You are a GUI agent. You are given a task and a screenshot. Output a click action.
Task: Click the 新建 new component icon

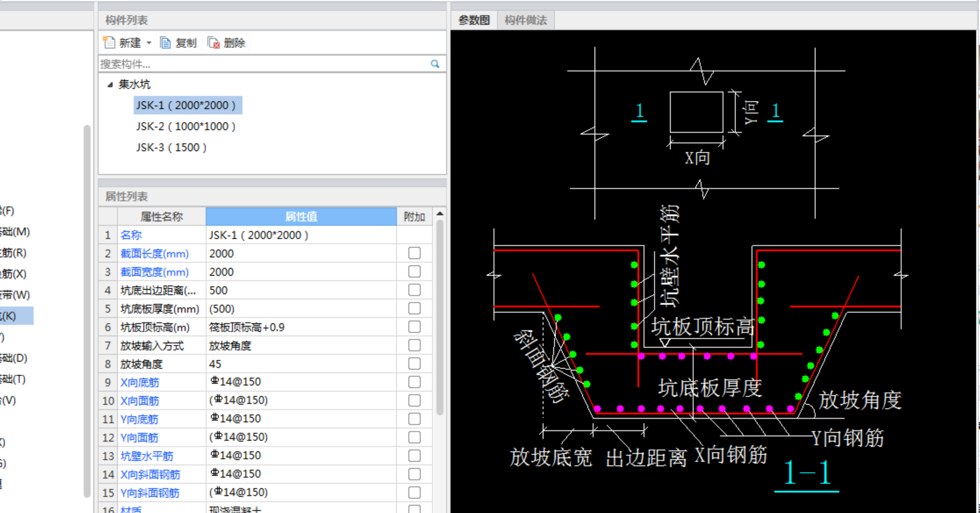pyautogui.click(x=109, y=43)
